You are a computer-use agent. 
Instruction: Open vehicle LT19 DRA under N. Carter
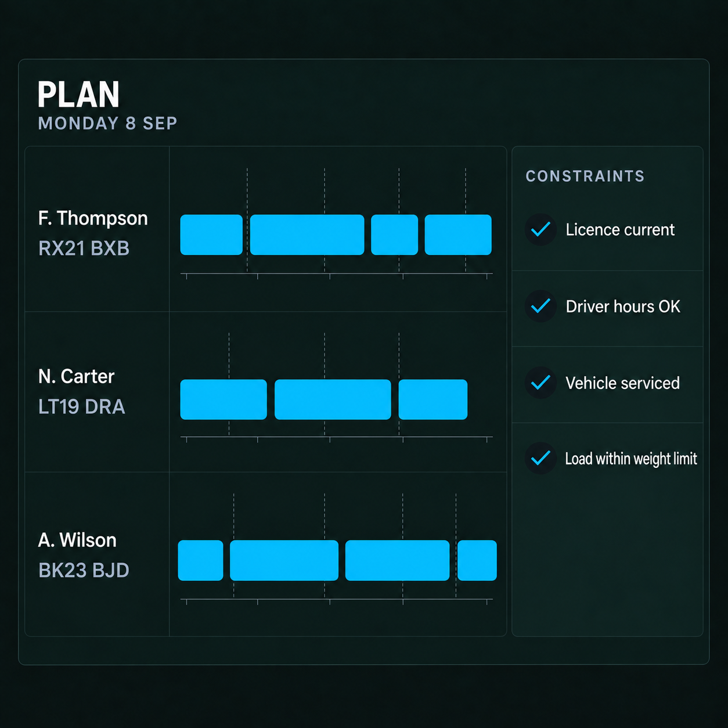click(82, 406)
